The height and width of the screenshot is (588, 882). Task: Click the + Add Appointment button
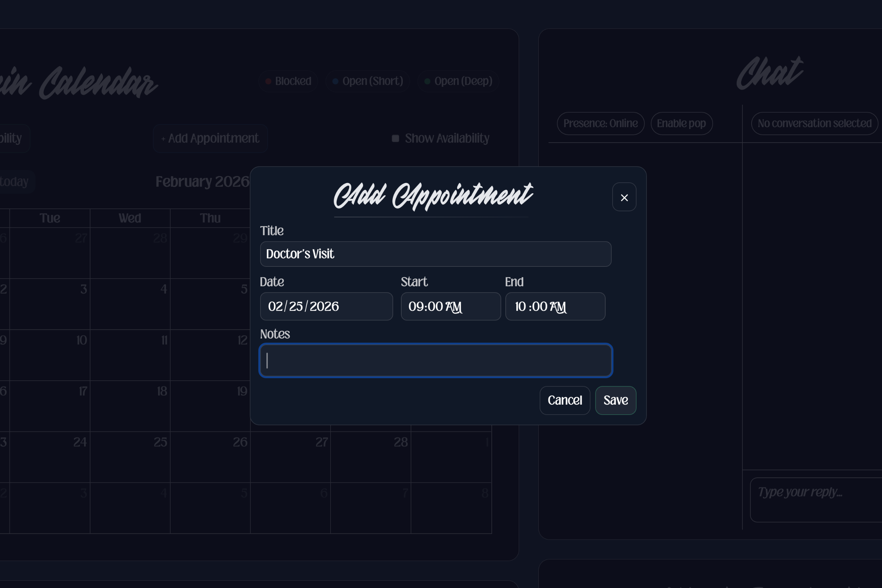[x=210, y=139]
